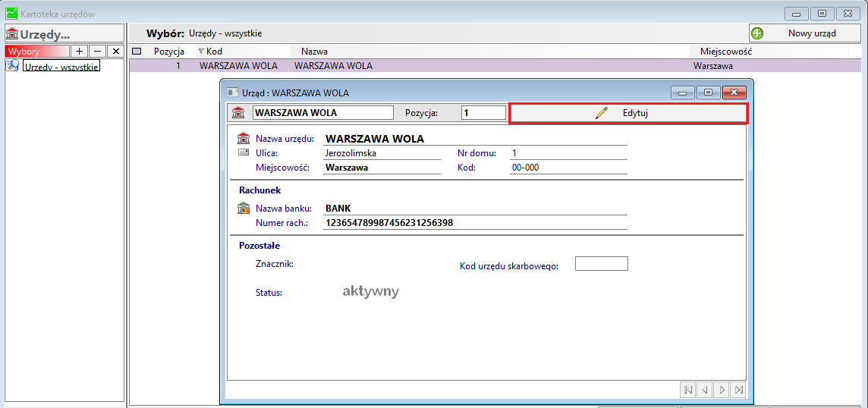The image size is (868, 408).
Task: Click the account number 12365478987456231256398
Action: click(x=390, y=223)
